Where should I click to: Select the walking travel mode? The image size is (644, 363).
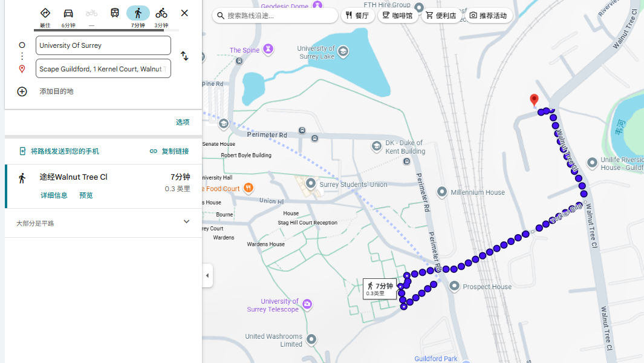click(x=138, y=13)
